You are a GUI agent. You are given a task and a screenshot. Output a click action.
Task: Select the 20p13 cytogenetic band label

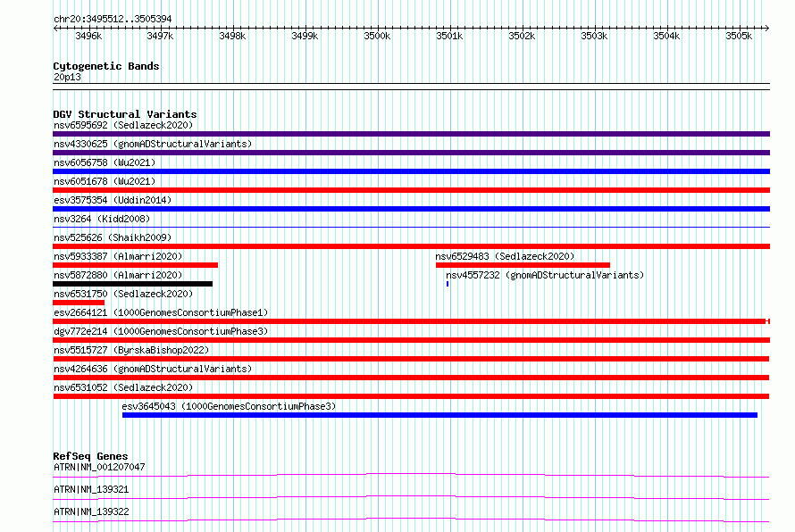[x=67, y=77]
